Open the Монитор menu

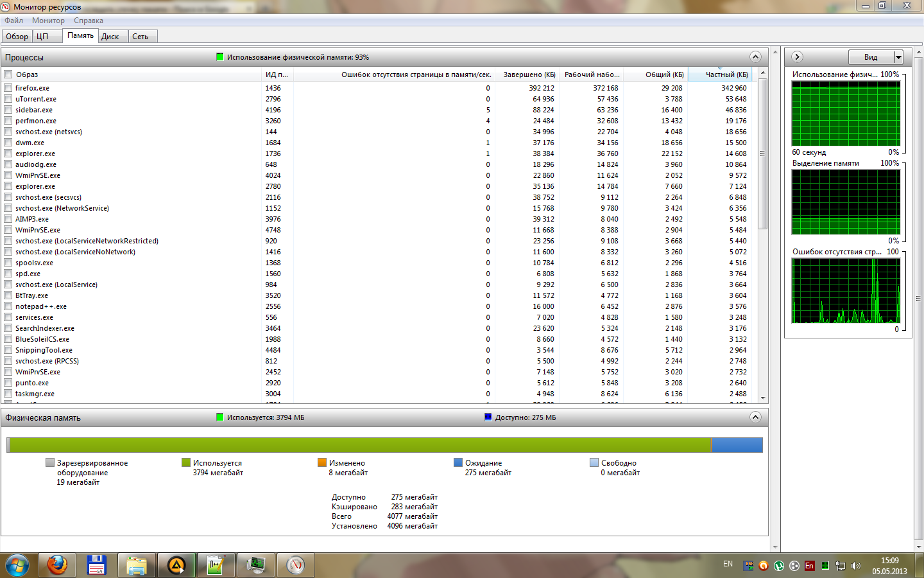[48, 21]
